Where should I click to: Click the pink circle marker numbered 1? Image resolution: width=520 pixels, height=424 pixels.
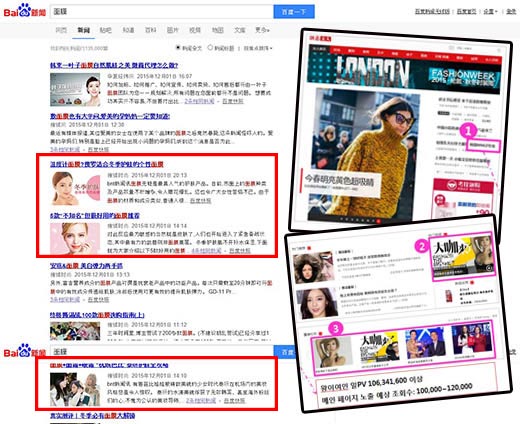tap(468, 130)
